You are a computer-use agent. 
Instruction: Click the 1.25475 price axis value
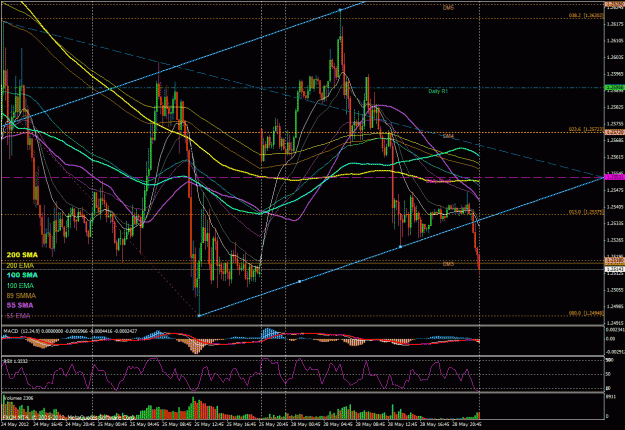coord(615,190)
